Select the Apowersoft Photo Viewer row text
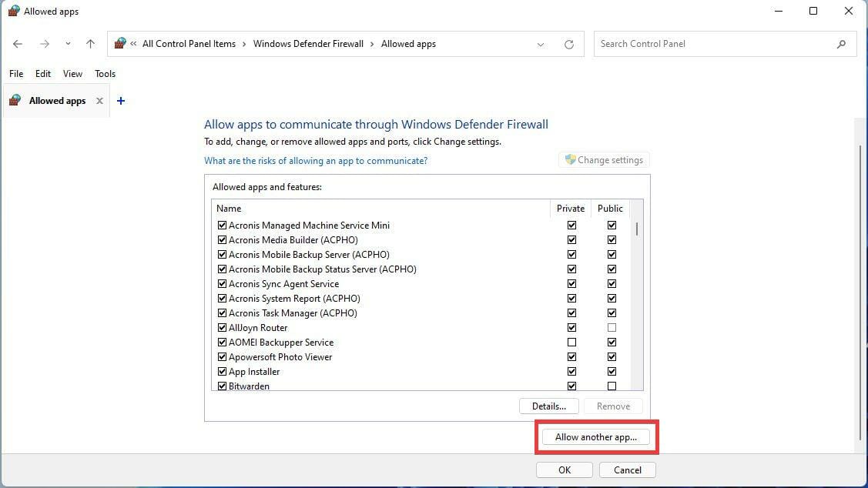The image size is (868, 488). 280,357
